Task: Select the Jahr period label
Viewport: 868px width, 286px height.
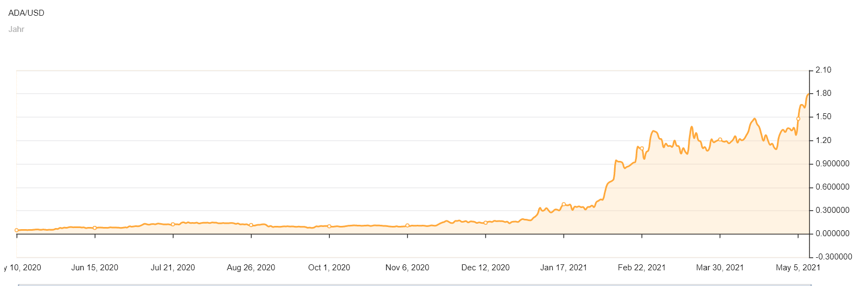Action: pyautogui.click(x=16, y=29)
